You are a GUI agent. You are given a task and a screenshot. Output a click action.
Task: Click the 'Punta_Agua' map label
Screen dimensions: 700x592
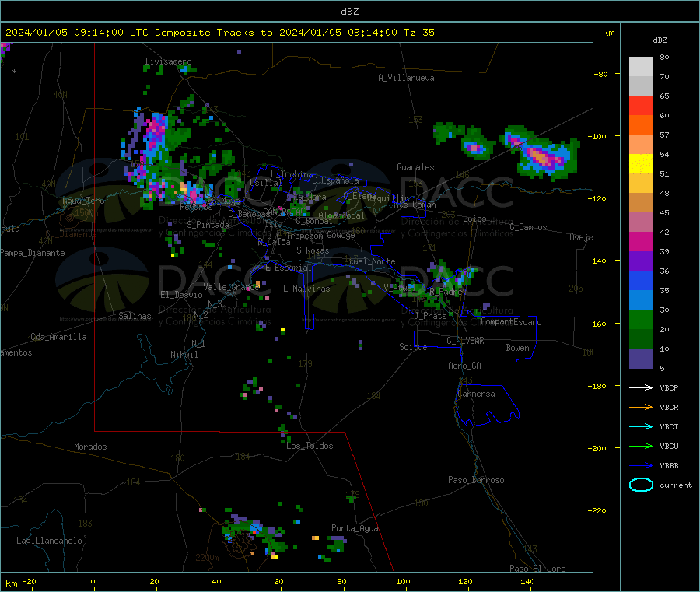pos(355,528)
